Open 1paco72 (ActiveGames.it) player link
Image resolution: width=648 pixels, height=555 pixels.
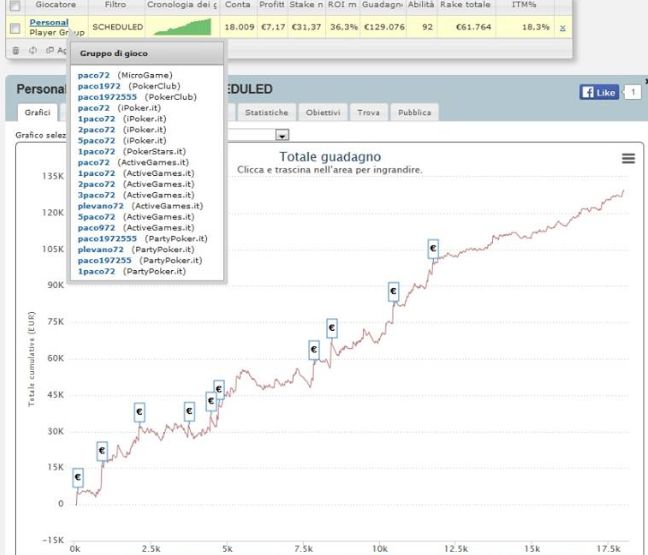pos(96,173)
